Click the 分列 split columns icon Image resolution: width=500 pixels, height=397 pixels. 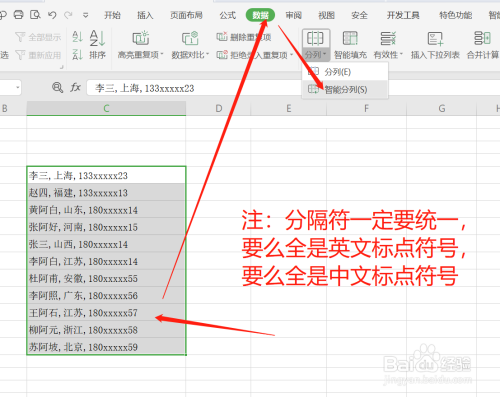[315, 38]
